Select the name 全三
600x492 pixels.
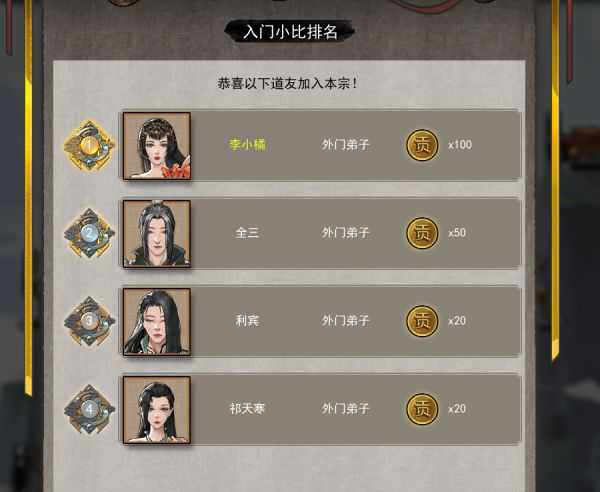click(x=247, y=233)
